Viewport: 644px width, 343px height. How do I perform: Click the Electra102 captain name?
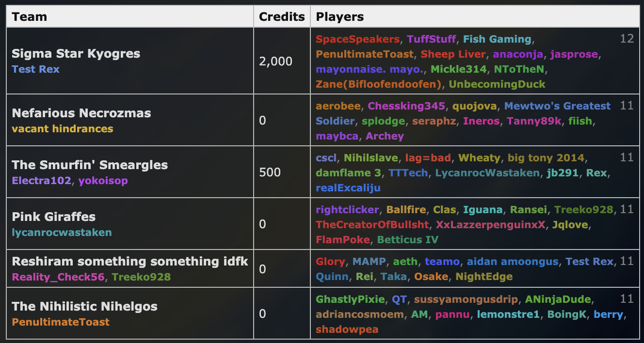41,181
